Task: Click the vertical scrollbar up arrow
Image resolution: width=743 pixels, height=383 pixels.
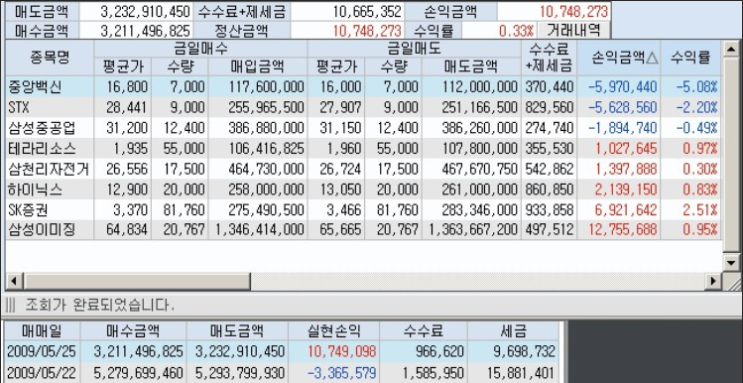Action: (730, 48)
